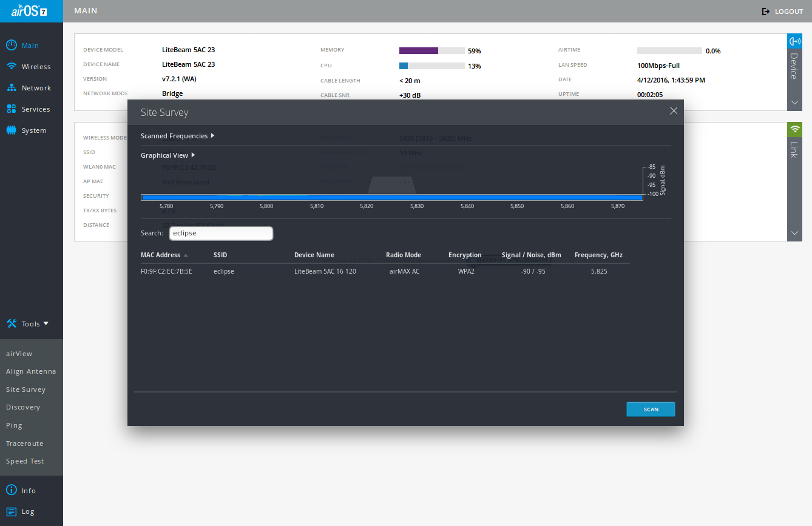Viewport: 812px width, 526px height.
Task: Sort by the Device Name column header
Action: point(314,255)
